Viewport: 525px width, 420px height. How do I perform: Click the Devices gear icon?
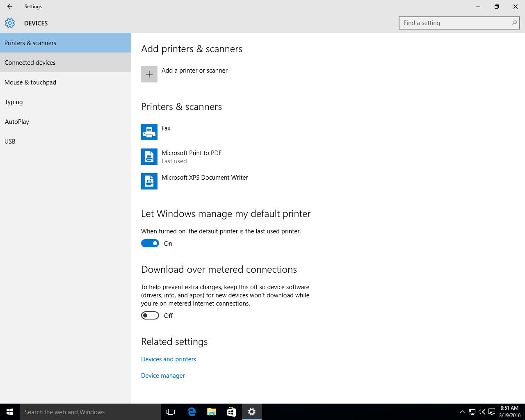pos(10,23)
